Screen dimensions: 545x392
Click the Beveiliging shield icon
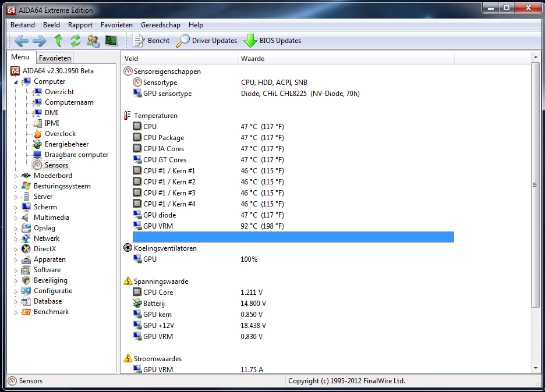pyautogui.click(x=26, y=280)
